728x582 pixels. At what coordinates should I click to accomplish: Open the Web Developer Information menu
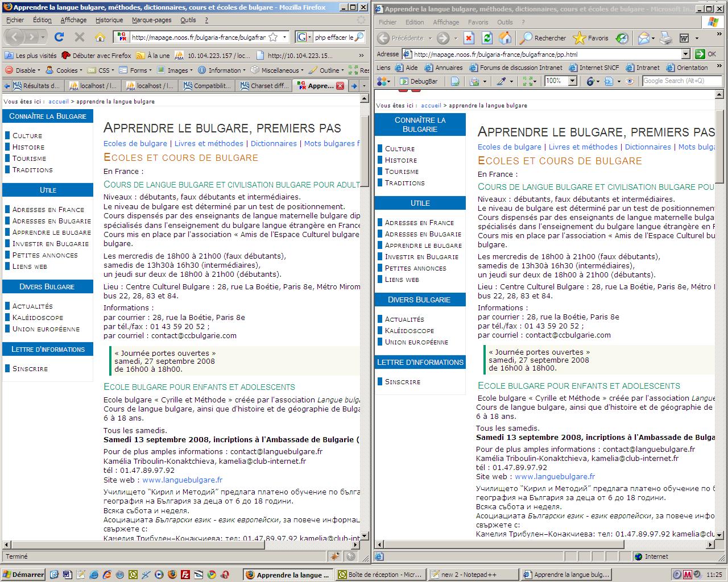(222, 70)
